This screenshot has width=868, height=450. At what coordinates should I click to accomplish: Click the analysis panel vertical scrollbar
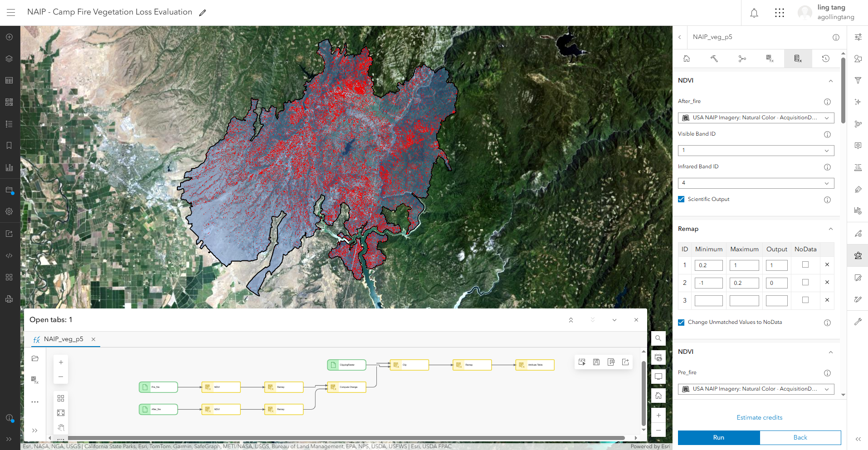(x=843, y=91)
